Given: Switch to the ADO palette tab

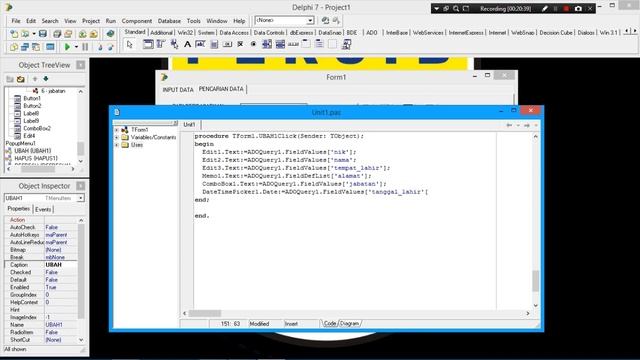Looking at the screenshot, I should (x=371, y=33).
